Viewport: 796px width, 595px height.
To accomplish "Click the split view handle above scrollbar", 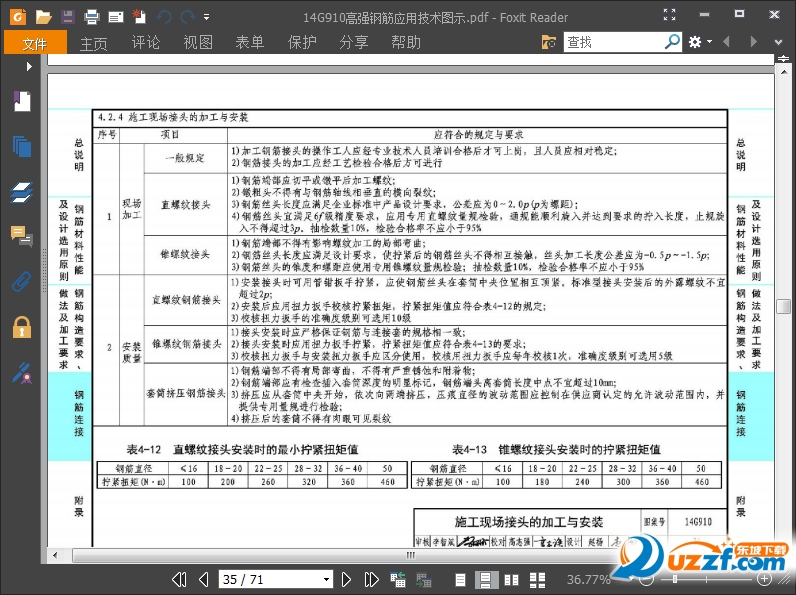I will click(783, 58).
